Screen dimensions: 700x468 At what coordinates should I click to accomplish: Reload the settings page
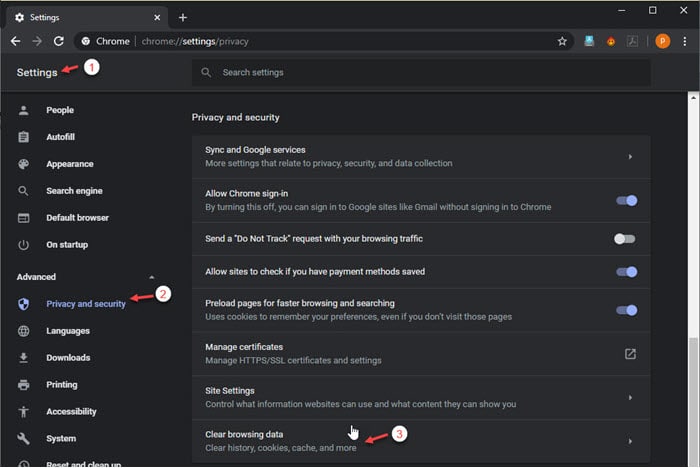click(x=58, y=42)
